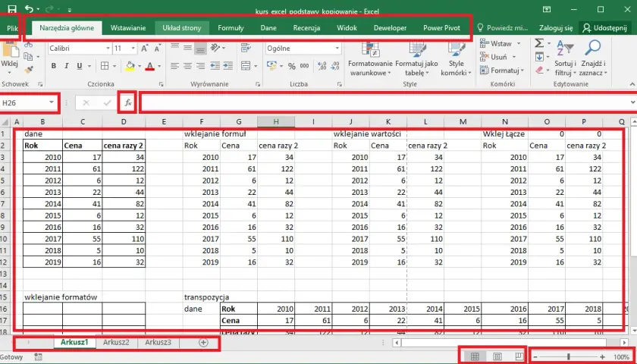Open Sortuj i filtruj dropdown

[x=565, y=59]
